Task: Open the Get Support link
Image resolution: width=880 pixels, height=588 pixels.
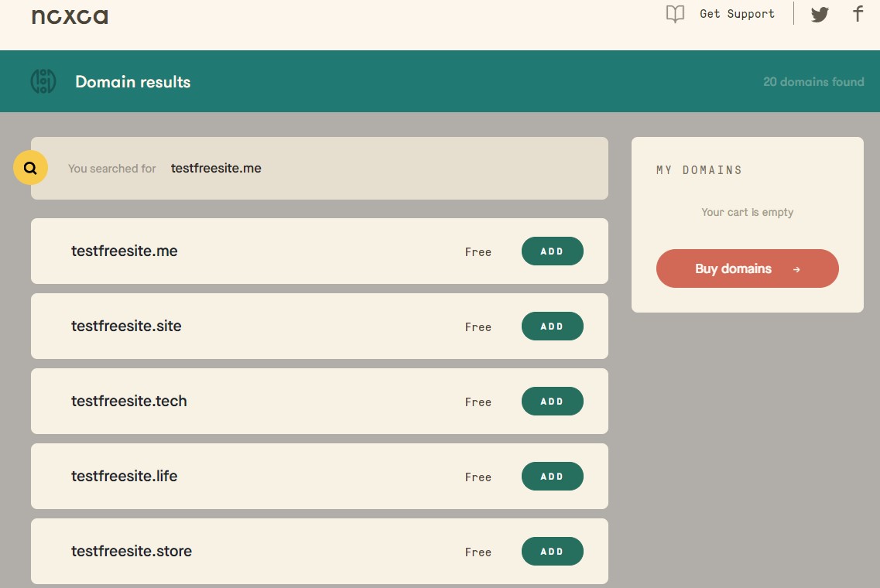Action: [737, 14]
